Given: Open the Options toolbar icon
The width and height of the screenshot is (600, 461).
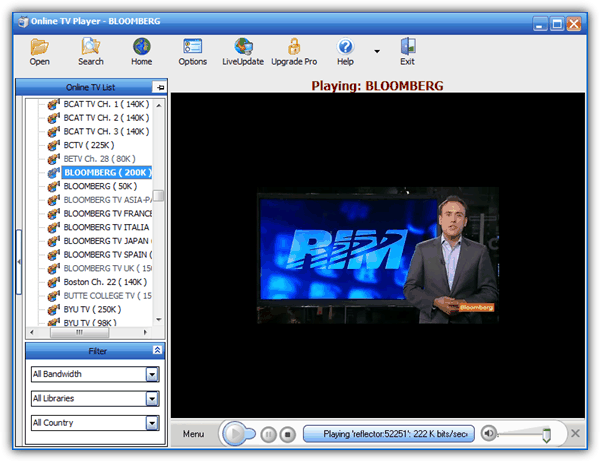Looking at the screenshot, I should 192,52.
